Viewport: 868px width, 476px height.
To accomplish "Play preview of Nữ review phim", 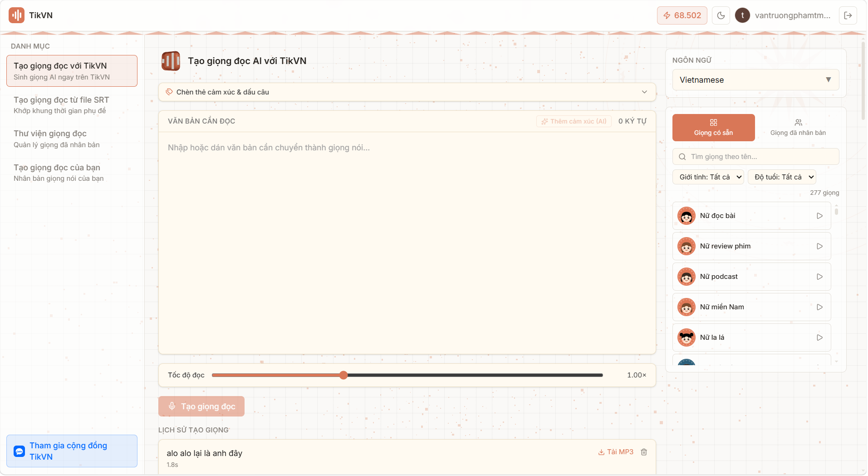I will coord(819,246).
